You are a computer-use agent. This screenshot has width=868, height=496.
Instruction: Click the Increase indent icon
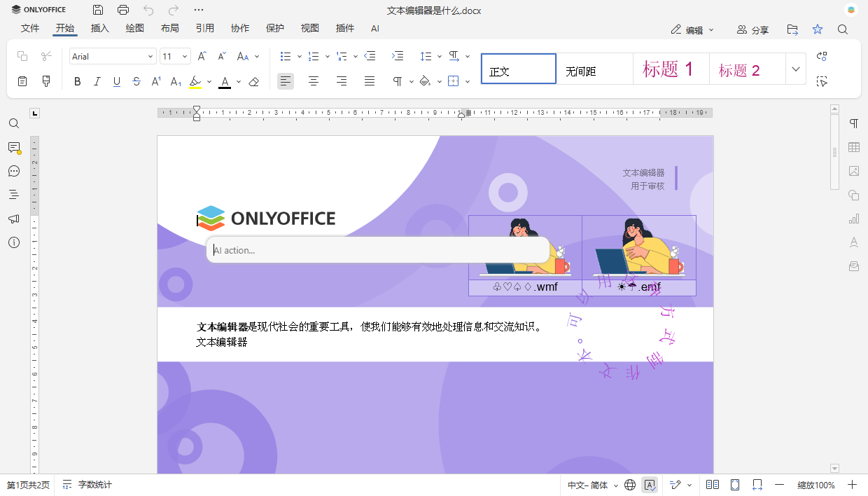click(398, 56)
